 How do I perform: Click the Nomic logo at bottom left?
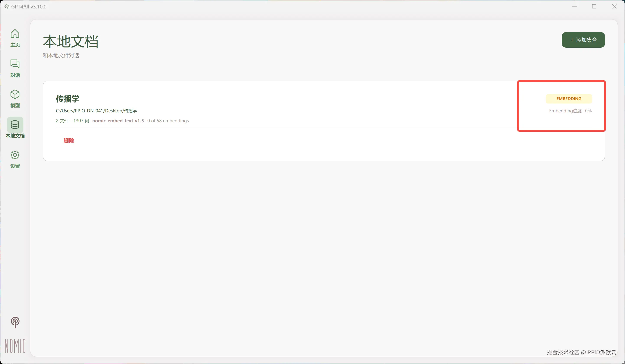(x=15, y=345)
